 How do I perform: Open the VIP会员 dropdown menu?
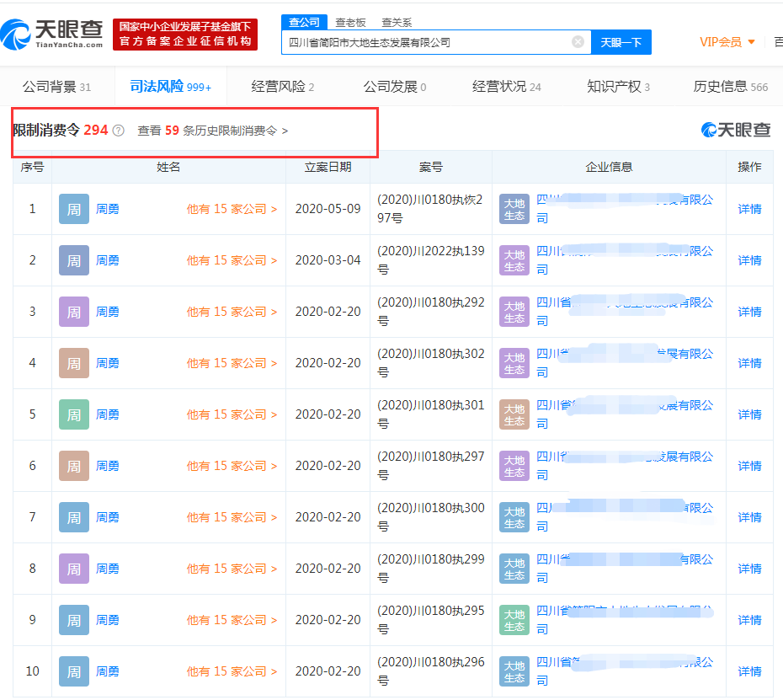(x=727, y=42)
